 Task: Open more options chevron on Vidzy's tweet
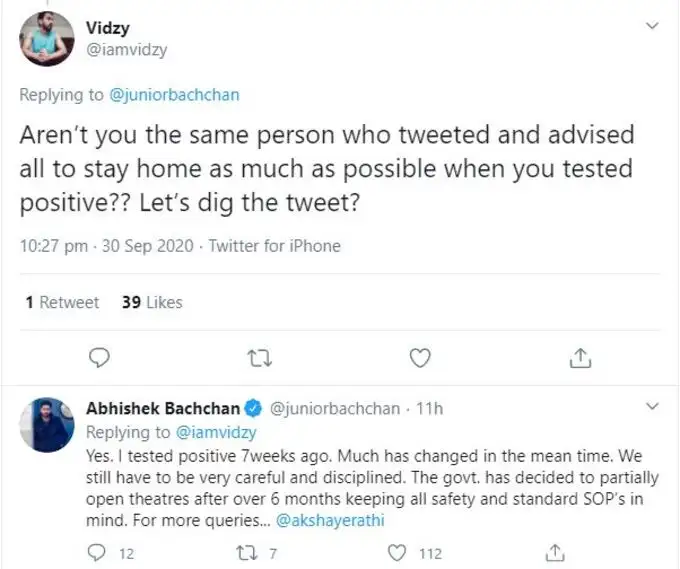[653, 24]
